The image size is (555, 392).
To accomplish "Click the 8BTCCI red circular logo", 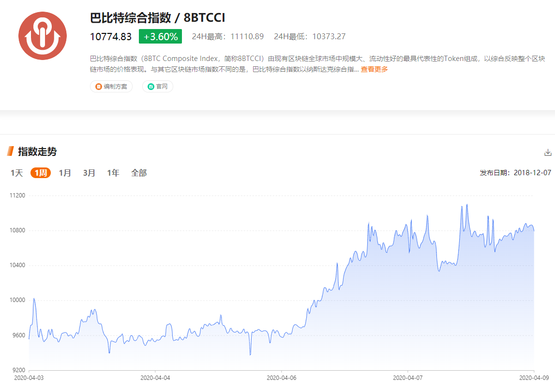I will pos(43,36).
